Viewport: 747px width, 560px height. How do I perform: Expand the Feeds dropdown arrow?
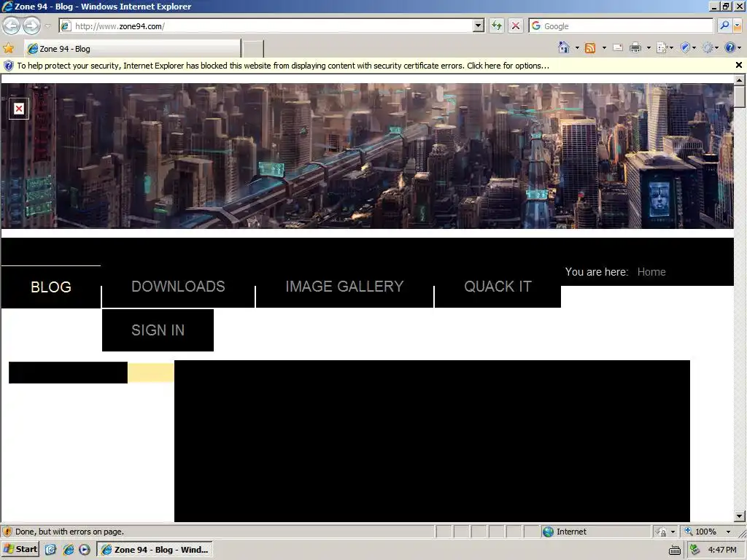(x=604, y=47)
